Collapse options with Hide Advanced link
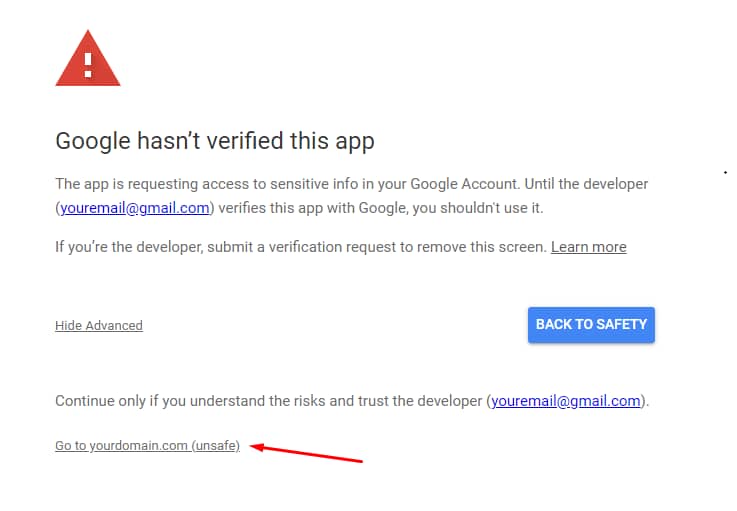 click(99, 325)
